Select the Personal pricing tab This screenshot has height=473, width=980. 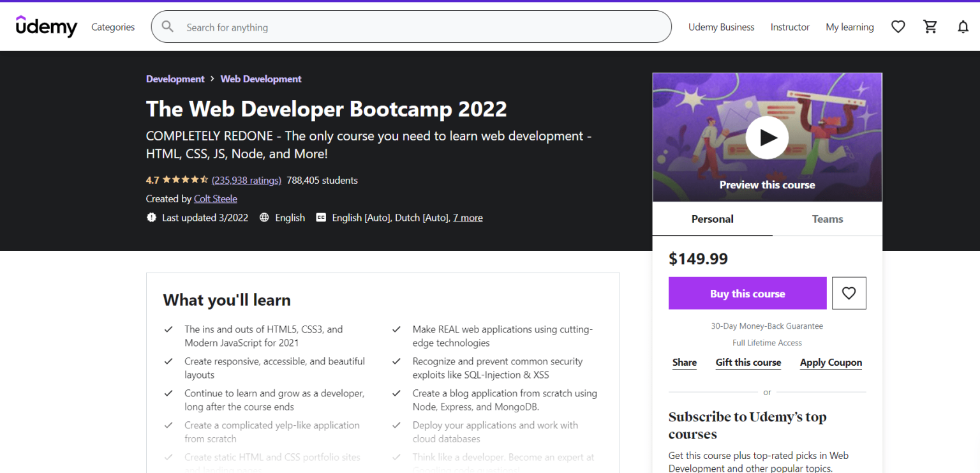pos(712,218)
